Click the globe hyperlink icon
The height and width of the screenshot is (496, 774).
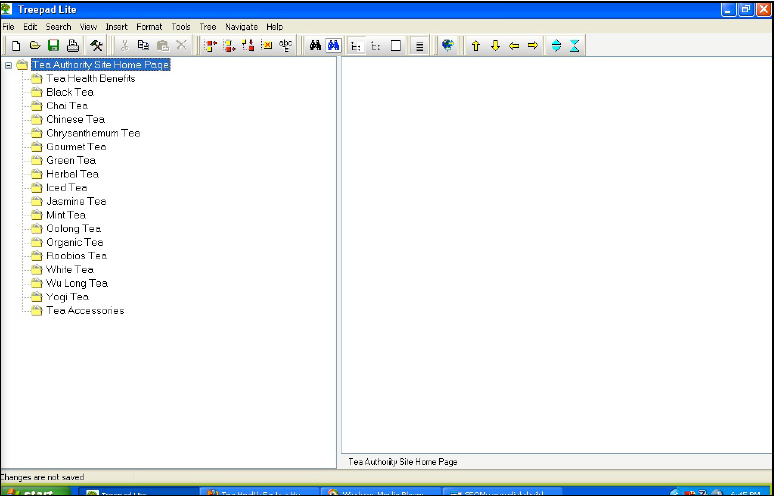(448, 46)
